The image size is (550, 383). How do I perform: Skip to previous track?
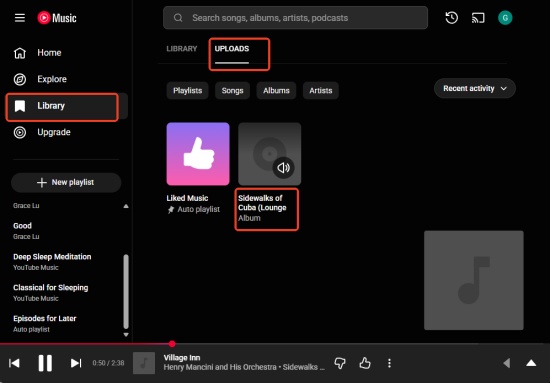(14, 363)
